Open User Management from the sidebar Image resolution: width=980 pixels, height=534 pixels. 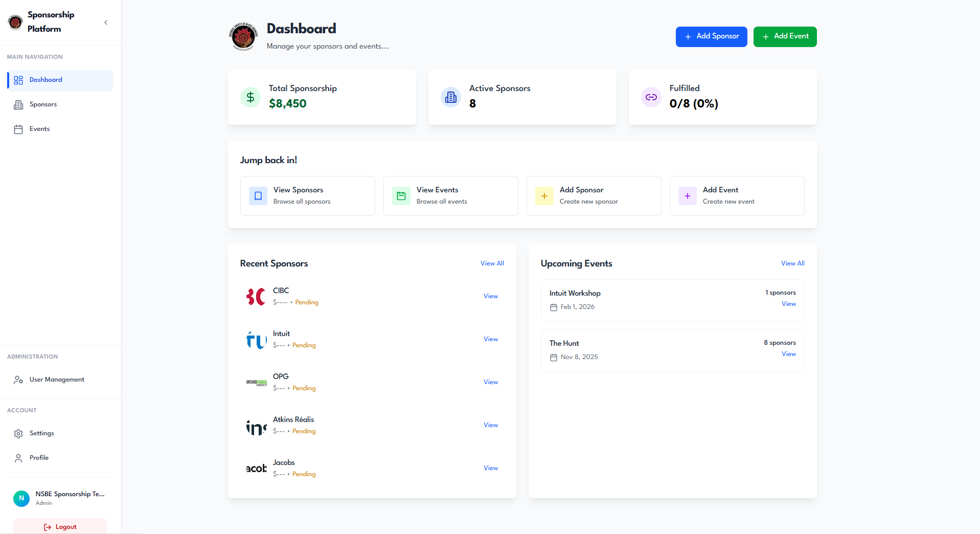(57, 380)
